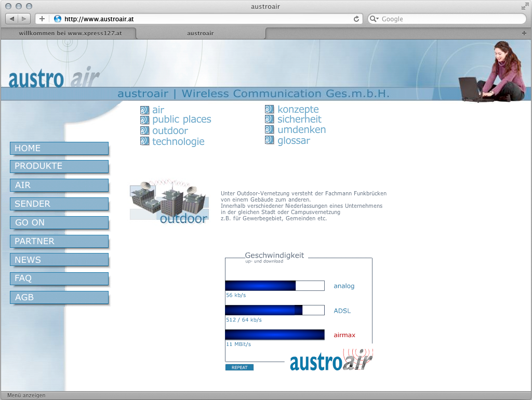Screen dimensions: 532x400
Task: Click the globe site icon in address bar
Action: tap(58, 19)
